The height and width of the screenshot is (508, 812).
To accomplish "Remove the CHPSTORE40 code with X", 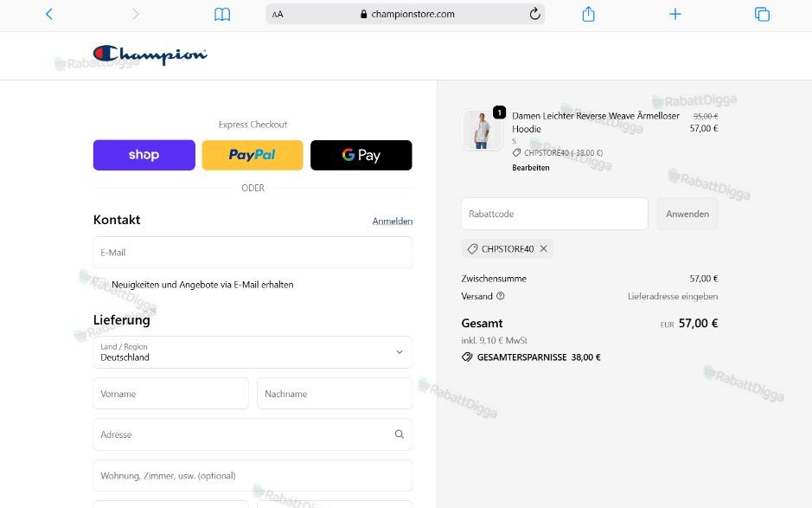I will click(543, 249).
